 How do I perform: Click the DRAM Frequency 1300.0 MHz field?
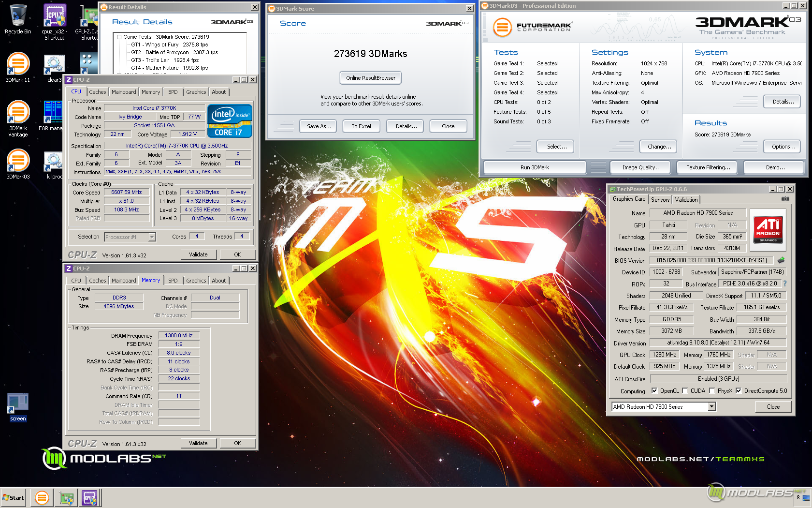179,335
